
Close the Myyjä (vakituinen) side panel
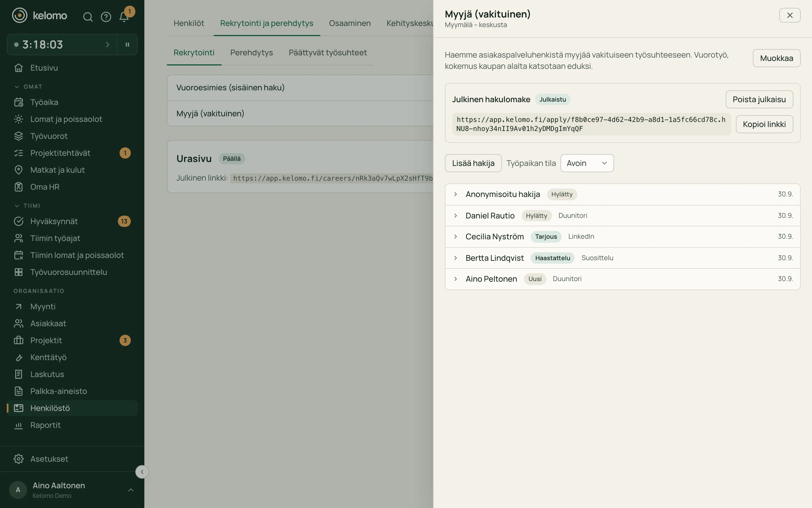click(x=789, y=15)
